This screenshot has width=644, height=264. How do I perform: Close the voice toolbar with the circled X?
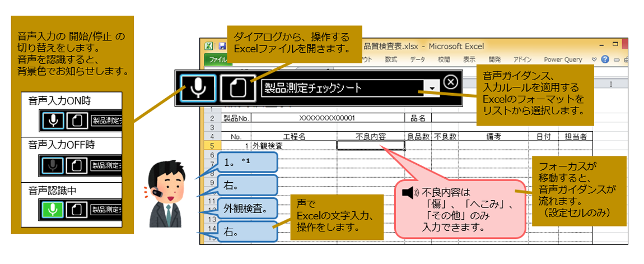click(x=450, y=82)
